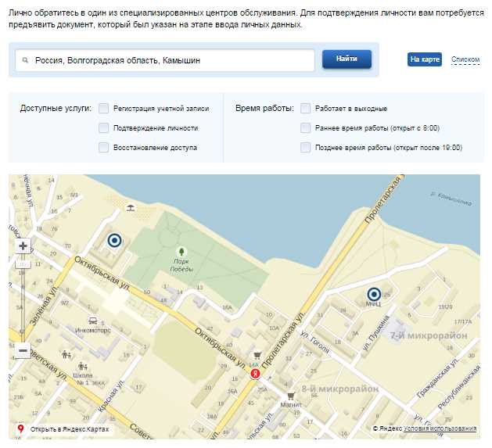This screenshot has width=492, height=448.
Task: Enable Регистрация учетной записи checkbox
Action: 103,109
